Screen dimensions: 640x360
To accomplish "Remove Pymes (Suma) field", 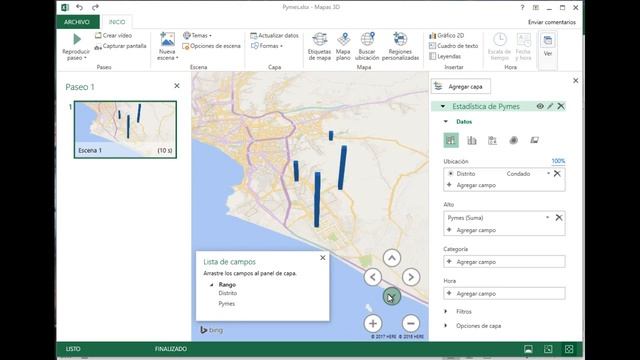I will [559, 218].
